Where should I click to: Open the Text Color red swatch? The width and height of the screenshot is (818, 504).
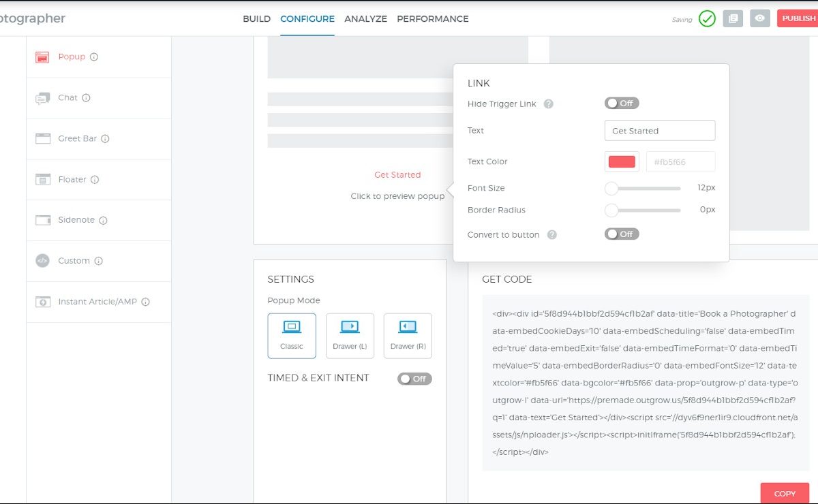(622, 162)
